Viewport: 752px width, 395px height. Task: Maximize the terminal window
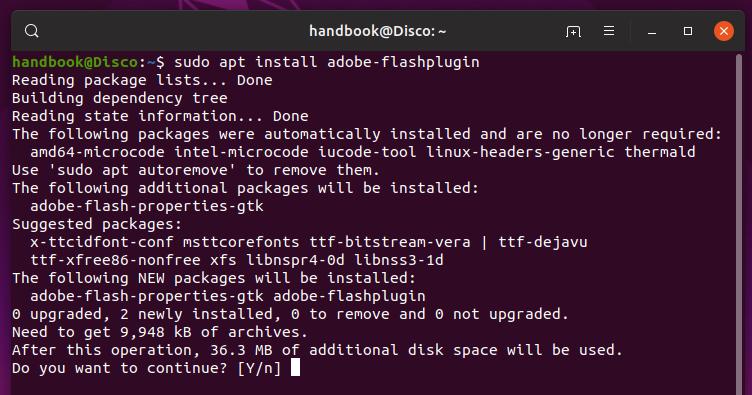(x=688, y=31)
